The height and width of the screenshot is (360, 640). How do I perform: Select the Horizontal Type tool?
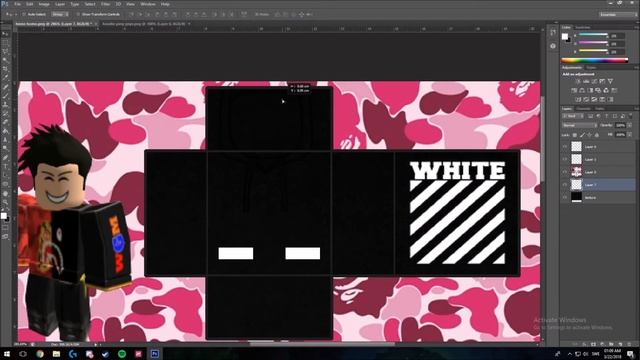5,167
